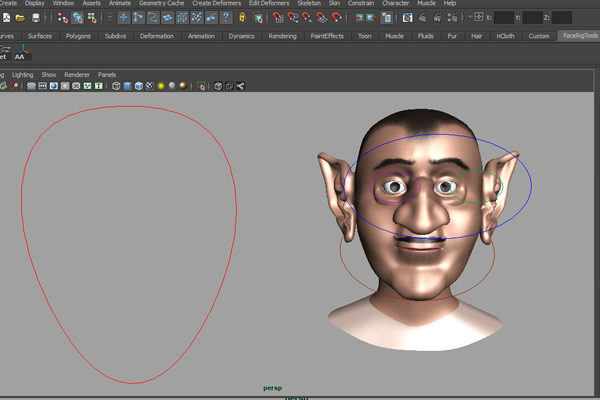Toggle wireframe display cube icon in viewport

click(116, 86)
